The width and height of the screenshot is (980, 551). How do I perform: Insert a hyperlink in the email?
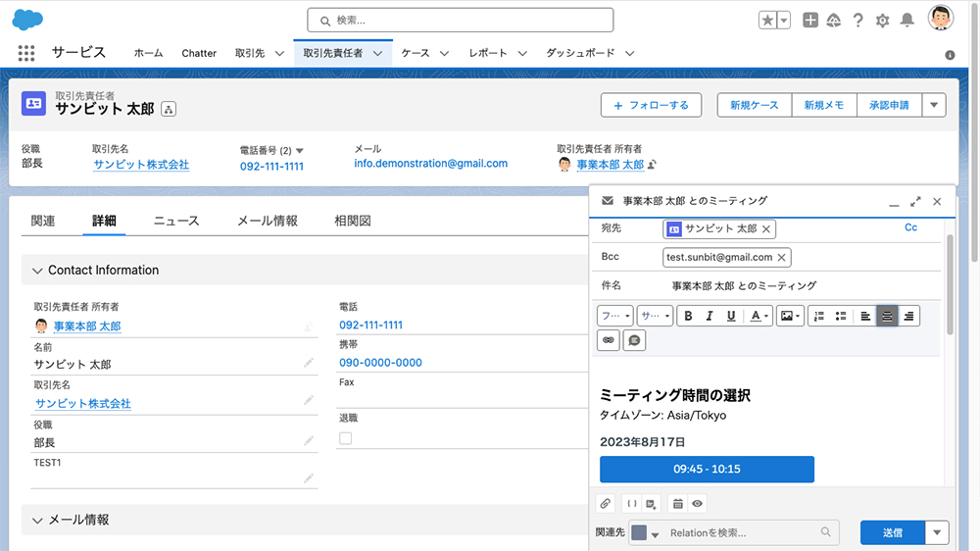tap(609, 340)
